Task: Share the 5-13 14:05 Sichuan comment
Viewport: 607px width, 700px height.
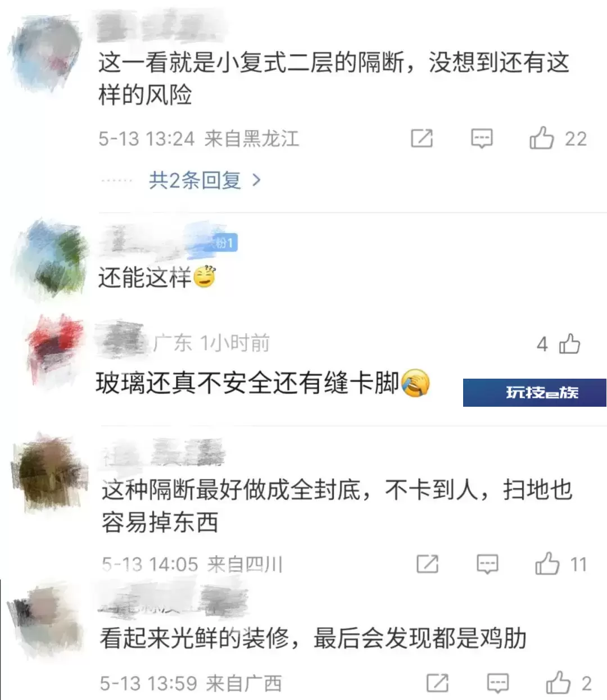Action: (x=427, y=563)
